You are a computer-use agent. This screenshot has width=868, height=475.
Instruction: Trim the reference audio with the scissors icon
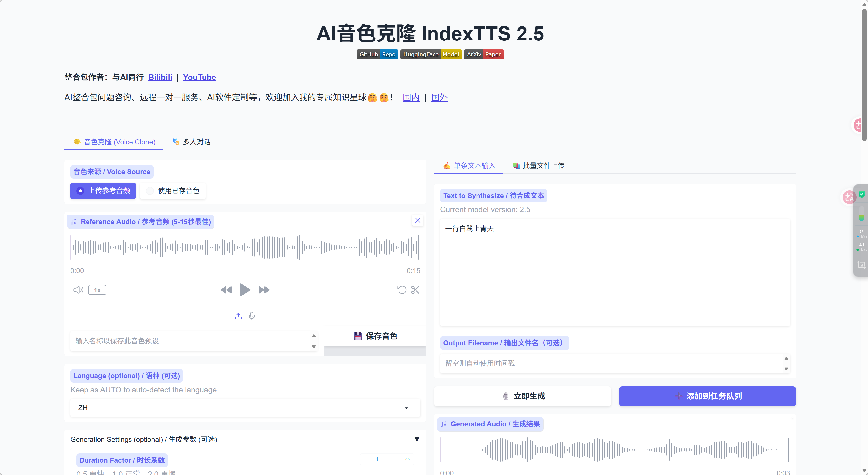tap(415, 290)
